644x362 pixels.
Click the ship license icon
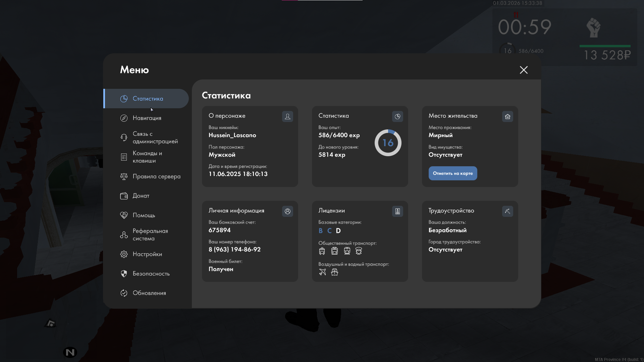334,272
